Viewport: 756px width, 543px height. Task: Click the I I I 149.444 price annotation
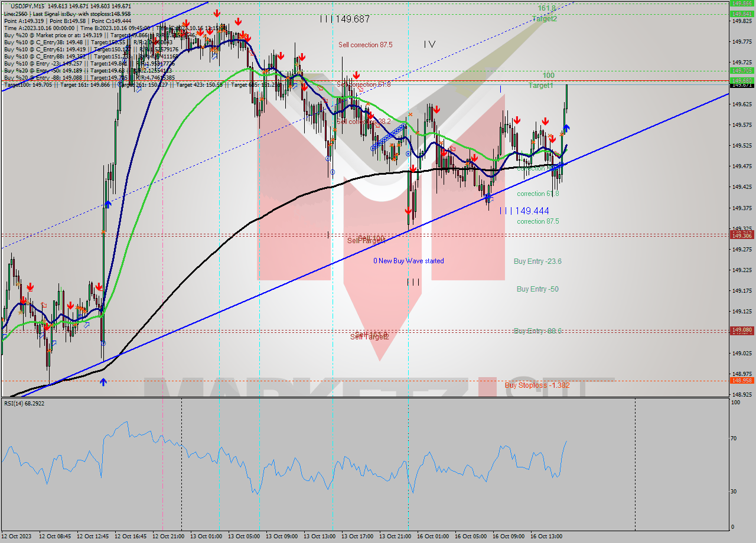[523, 211]
